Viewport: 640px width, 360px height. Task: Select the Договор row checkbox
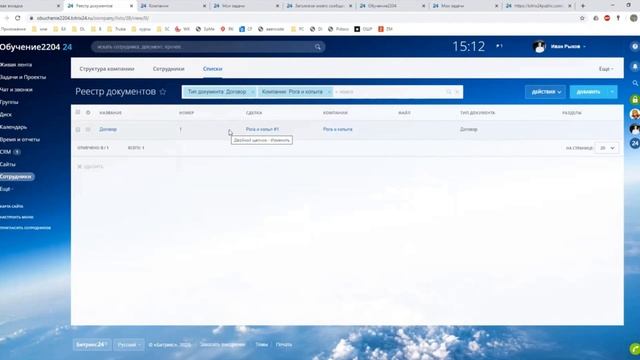78,129
